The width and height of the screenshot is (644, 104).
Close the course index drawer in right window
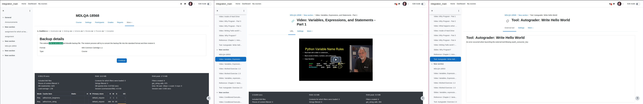432,11
